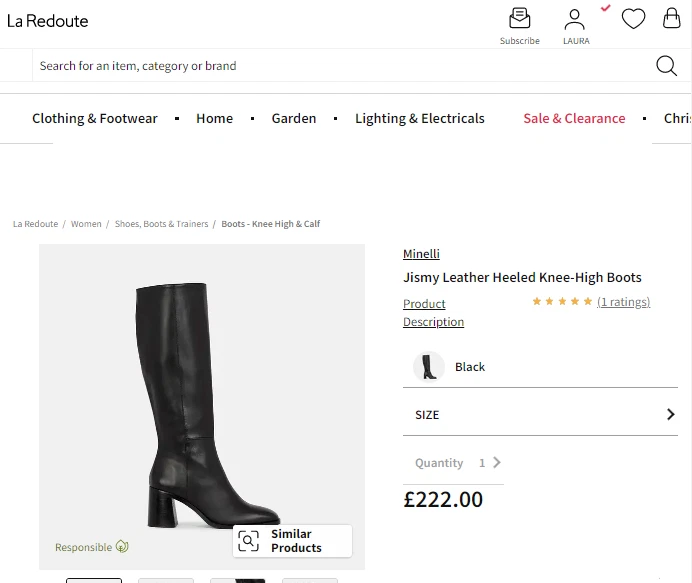Open the Garden menu
The width and height of the screenshot is (692, 583).
[x=294, y=118]
